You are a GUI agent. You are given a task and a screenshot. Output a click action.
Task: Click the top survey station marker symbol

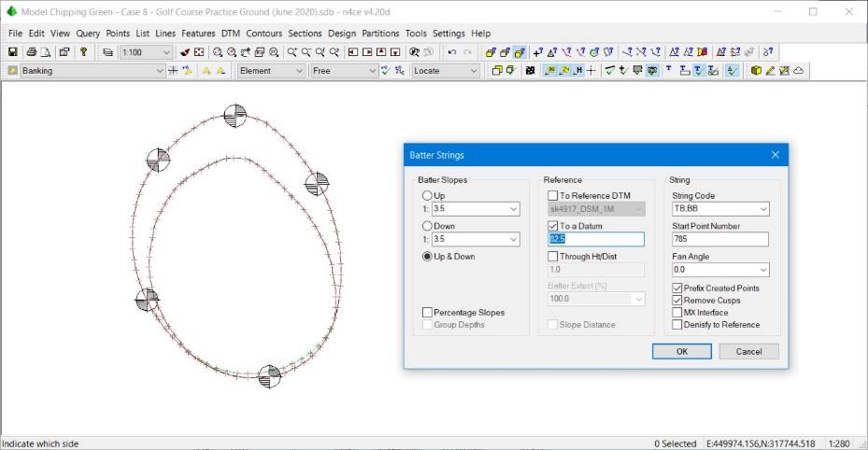pos(235,116)
